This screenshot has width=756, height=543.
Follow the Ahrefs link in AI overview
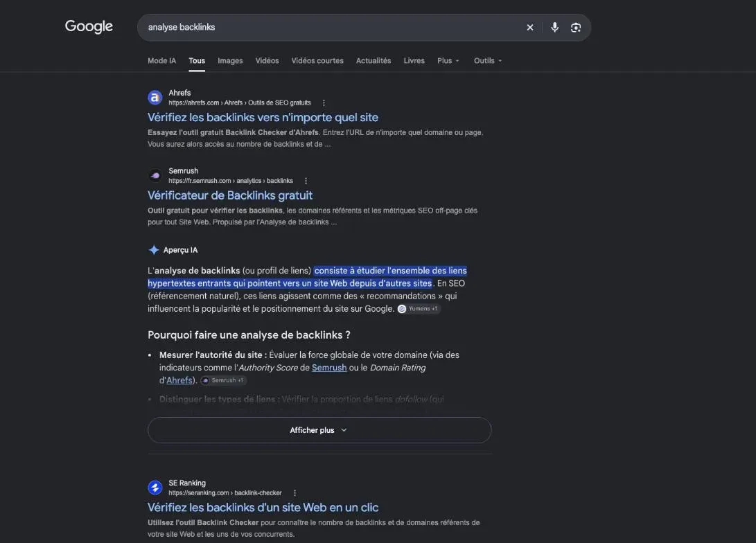pyautogui.click(x=179, y=380)
